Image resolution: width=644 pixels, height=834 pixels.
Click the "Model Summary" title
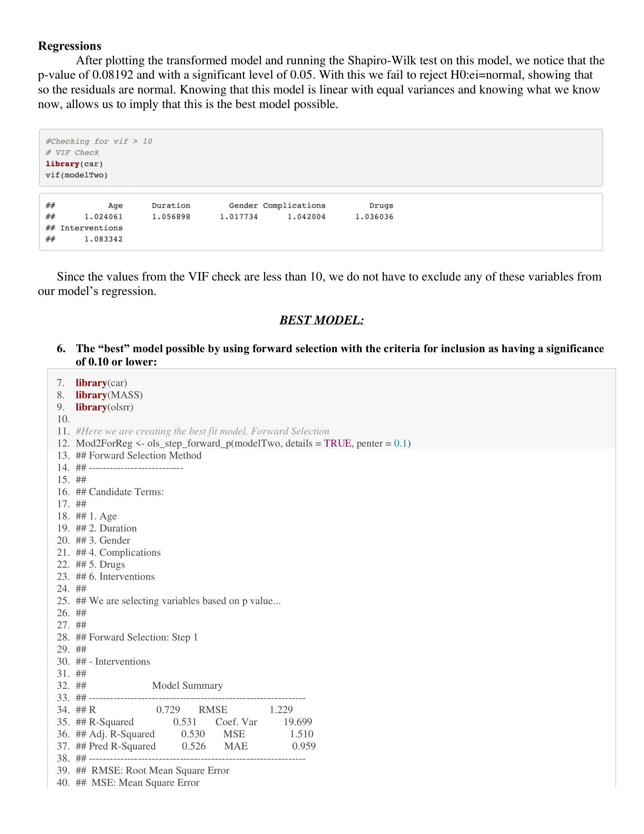(x=187, y=686)
